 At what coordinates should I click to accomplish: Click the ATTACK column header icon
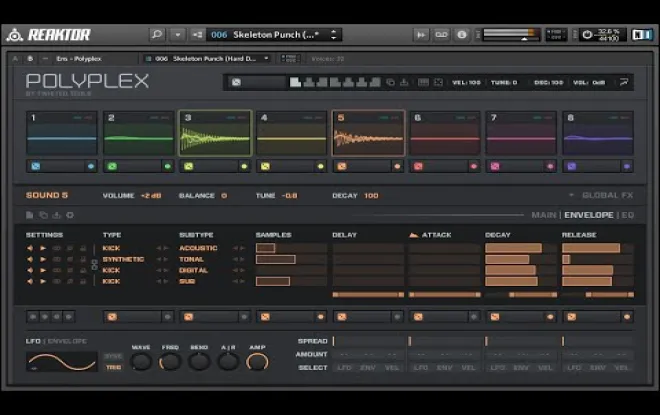tap(413, 235)
